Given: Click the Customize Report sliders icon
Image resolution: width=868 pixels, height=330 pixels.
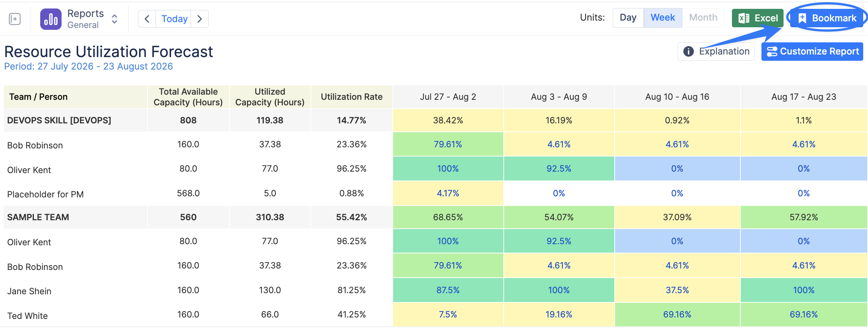Looking at the screenshot, I should point(772,52).
